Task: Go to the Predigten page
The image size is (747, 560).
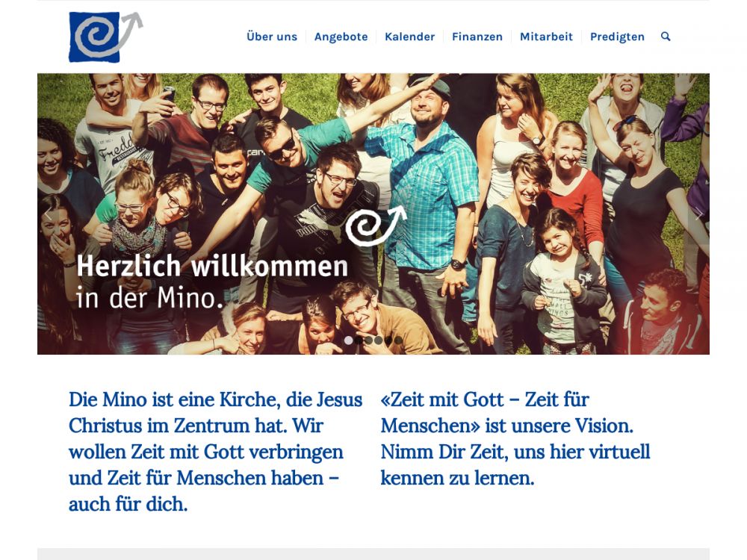Action: (617, 37)
